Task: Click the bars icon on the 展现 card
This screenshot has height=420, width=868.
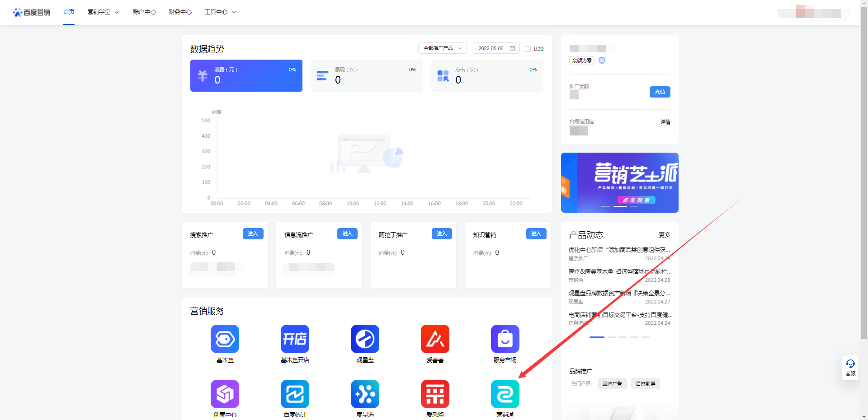Action: click(x=322, y=76)
